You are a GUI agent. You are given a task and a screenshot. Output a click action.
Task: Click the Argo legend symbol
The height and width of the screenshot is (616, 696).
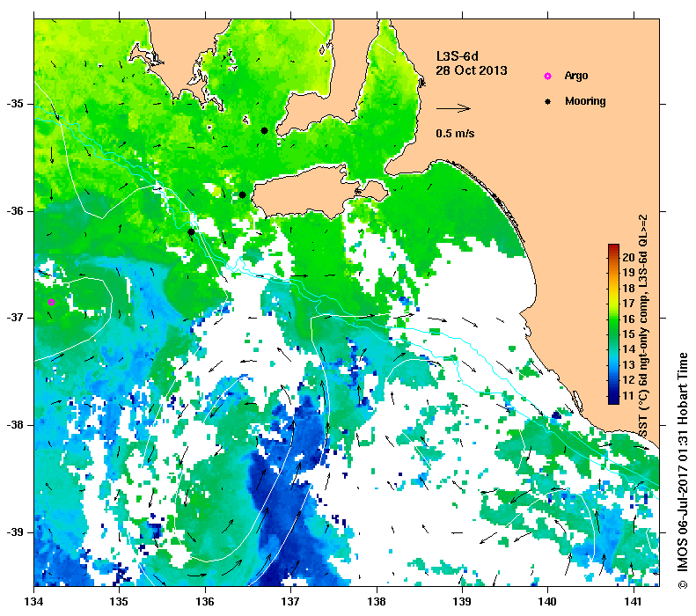548,76
